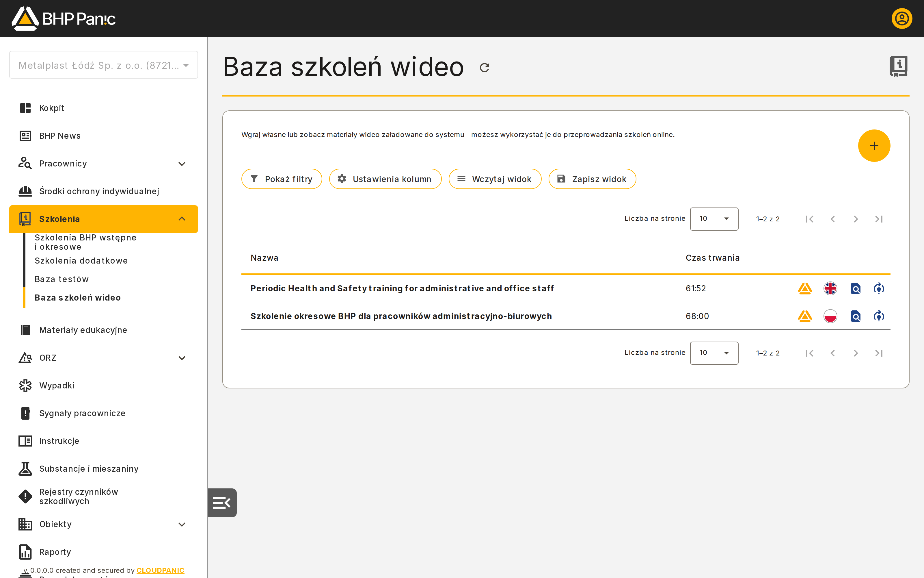924x578 pixels.
Task: Select Szkolenia dodatkowe submenu item
Action: coord(81,261)
